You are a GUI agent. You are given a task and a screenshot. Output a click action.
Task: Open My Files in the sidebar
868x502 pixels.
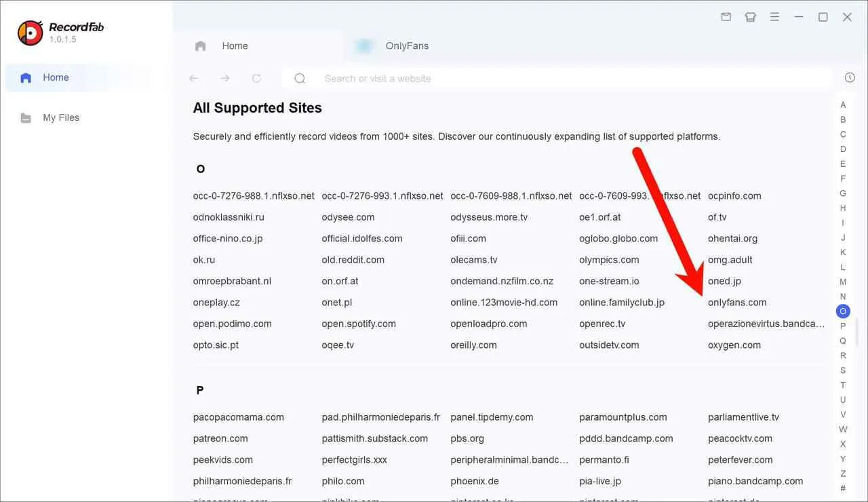(x=60, y=117)
